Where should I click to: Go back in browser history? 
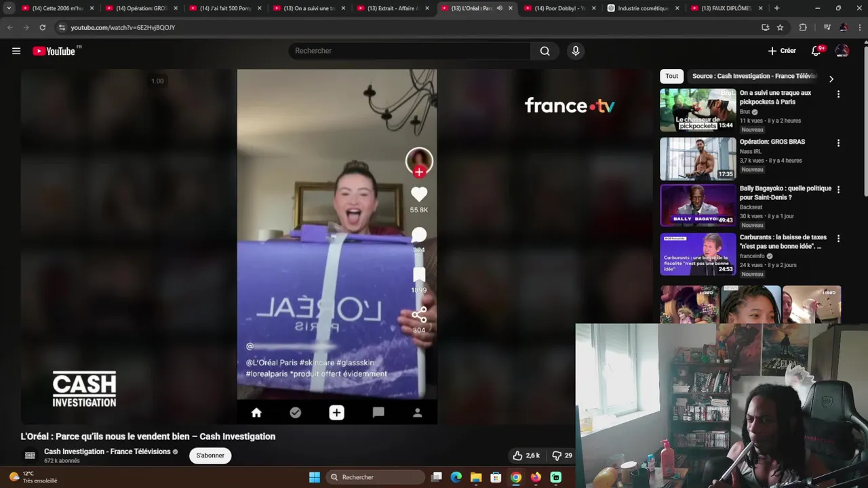pos(9,27)
